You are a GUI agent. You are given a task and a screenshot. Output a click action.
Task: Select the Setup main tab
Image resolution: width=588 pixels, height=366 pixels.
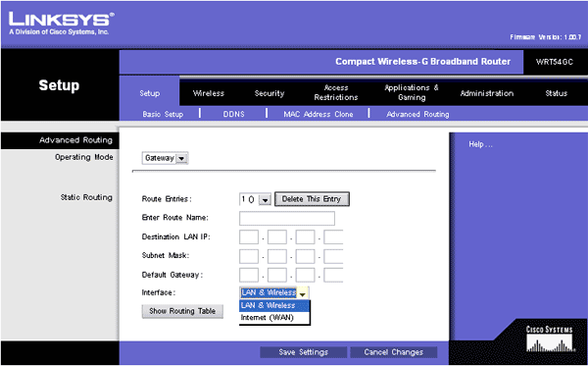(x=150, y=93)
